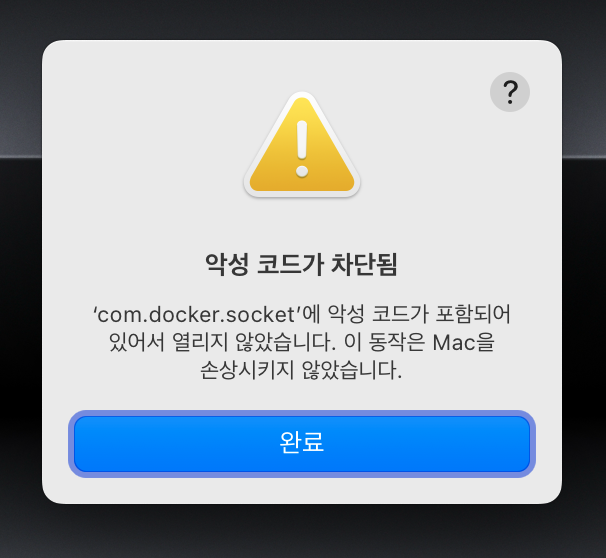Open help via the question mark button
The width and height of the screenshot is (606, 558).
coord(510,92)
